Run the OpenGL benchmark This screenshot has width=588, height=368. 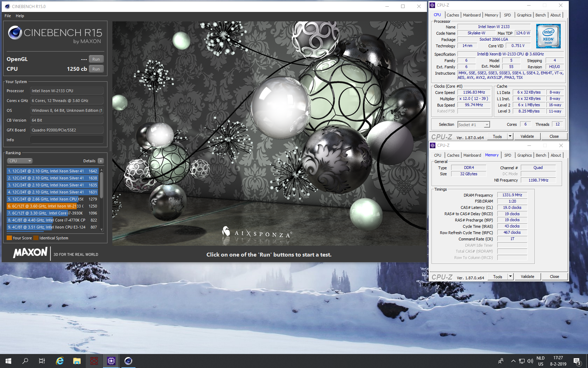(96, 59)
